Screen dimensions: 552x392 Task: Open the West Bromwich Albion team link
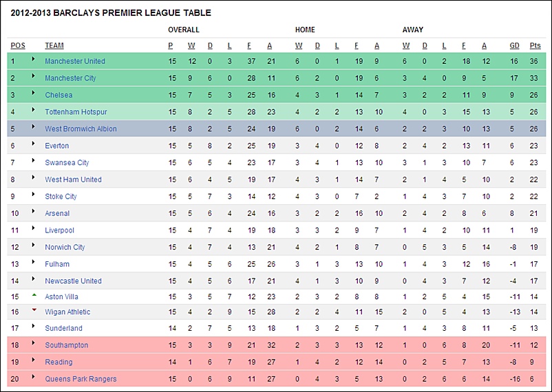click(x=81, y=129)
